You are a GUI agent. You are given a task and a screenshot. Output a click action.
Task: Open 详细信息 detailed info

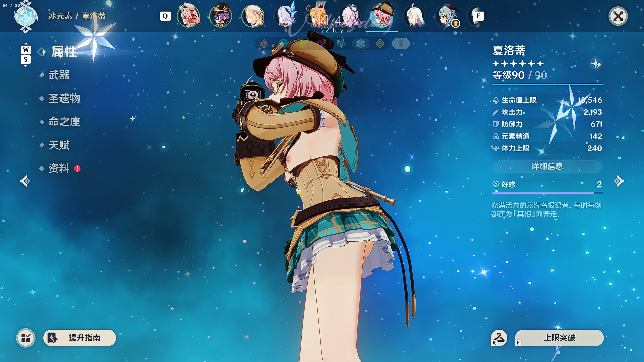click(x=547, y=166)
